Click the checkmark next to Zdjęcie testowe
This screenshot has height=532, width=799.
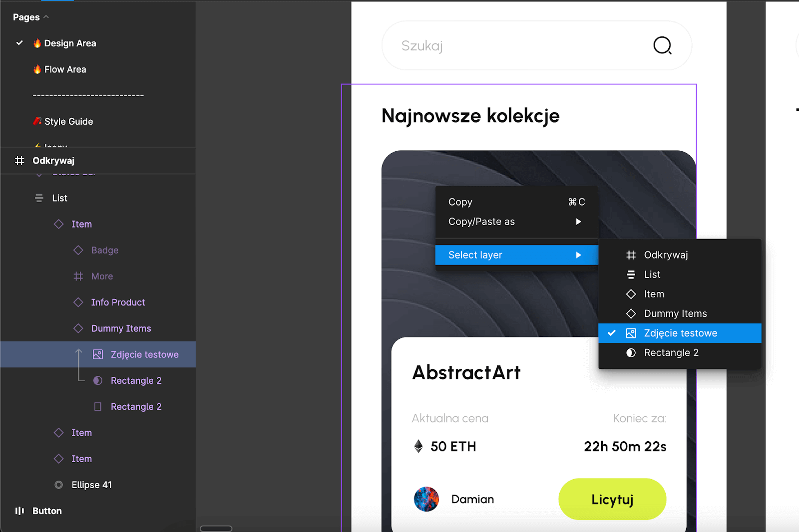click(612, 333)
